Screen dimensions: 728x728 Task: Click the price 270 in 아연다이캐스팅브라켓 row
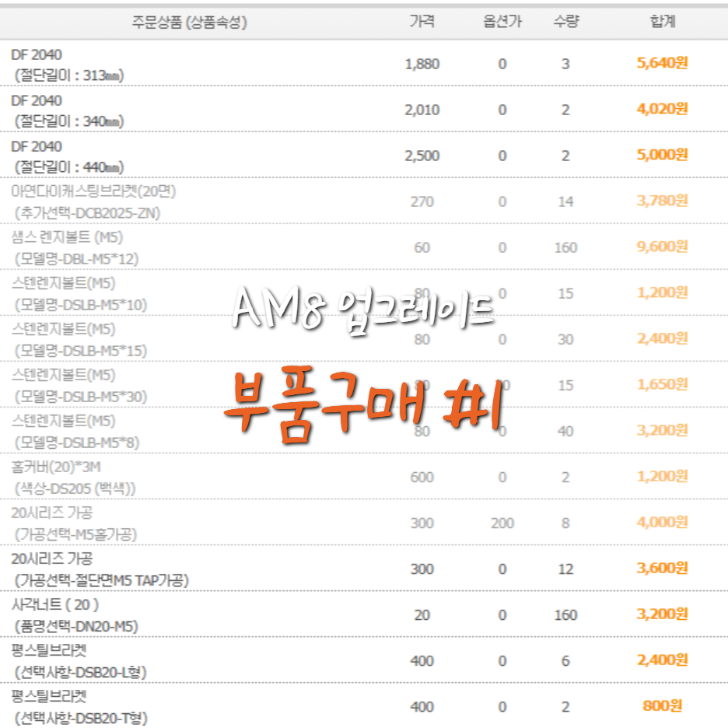[x=422, y=201]
